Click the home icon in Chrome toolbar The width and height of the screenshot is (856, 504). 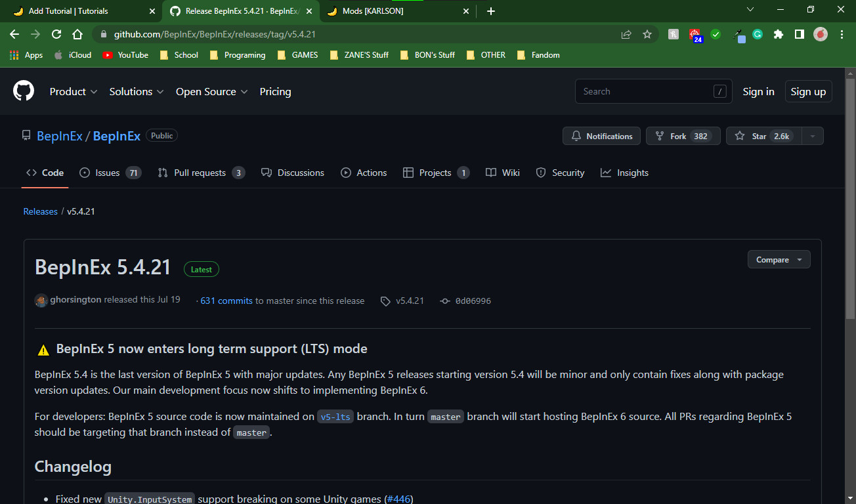pyautogui.click(x=77, y=34)
